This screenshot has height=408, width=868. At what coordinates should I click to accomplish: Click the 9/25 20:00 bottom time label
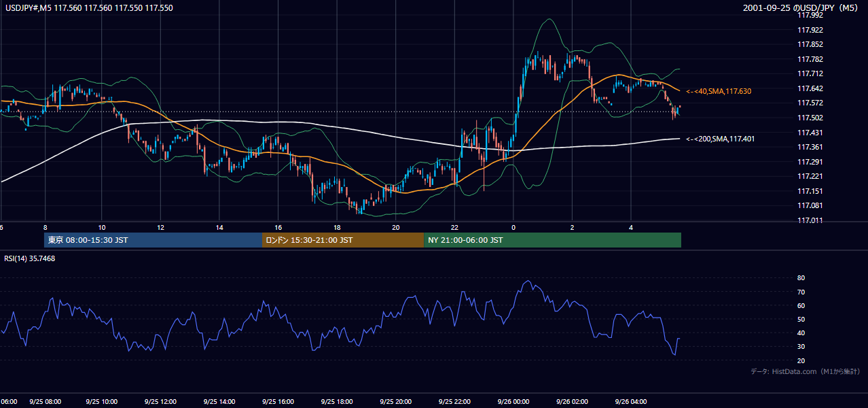click(x=395, y=402)
